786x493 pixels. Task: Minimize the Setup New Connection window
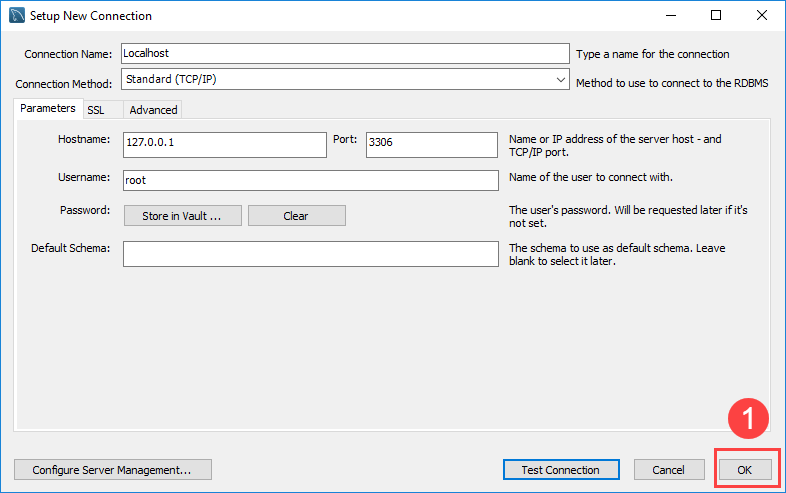(x=670, y=16)
